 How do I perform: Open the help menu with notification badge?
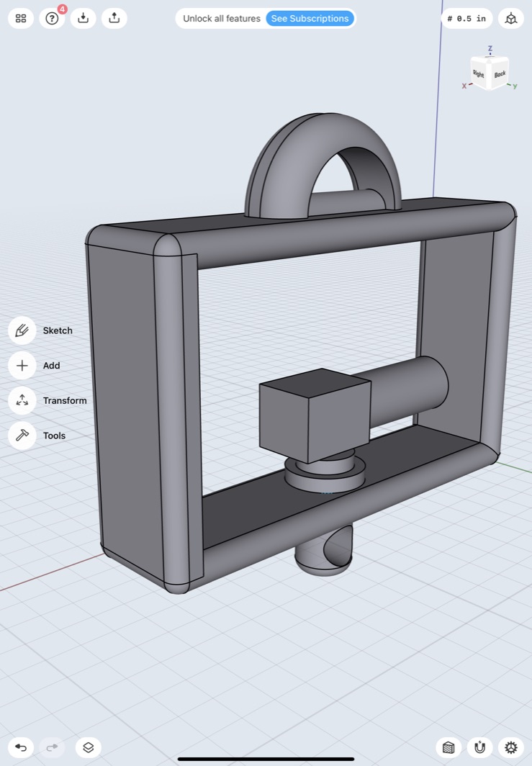[52, 19]
